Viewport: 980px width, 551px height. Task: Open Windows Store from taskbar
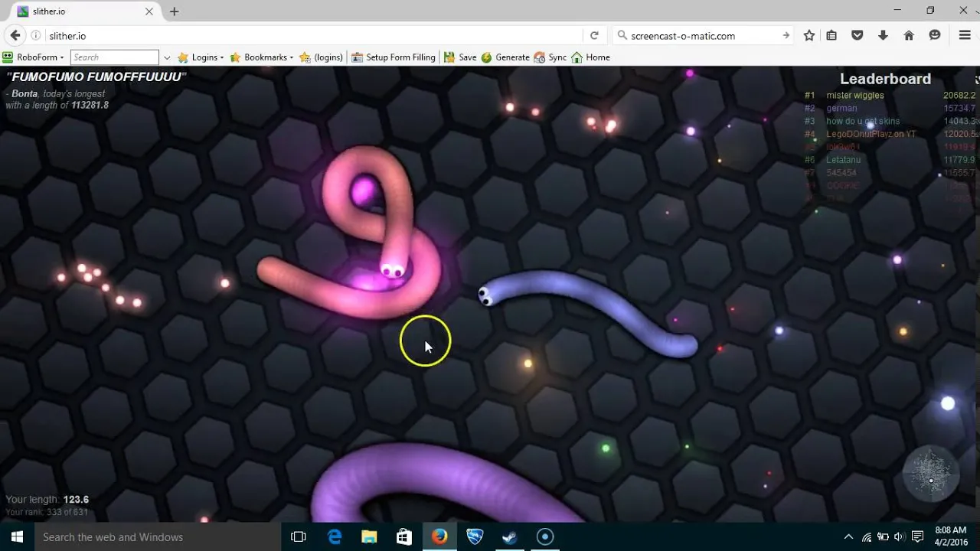tap(404, 536)
